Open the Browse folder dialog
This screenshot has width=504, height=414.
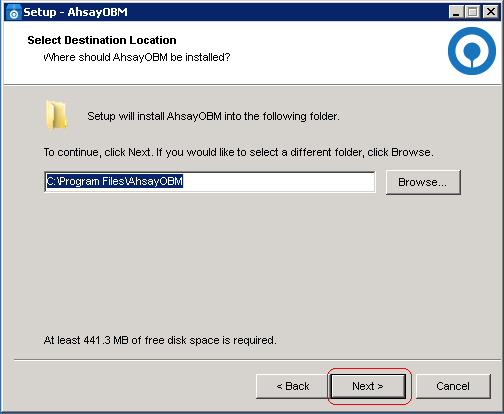(x=423, y=182)
